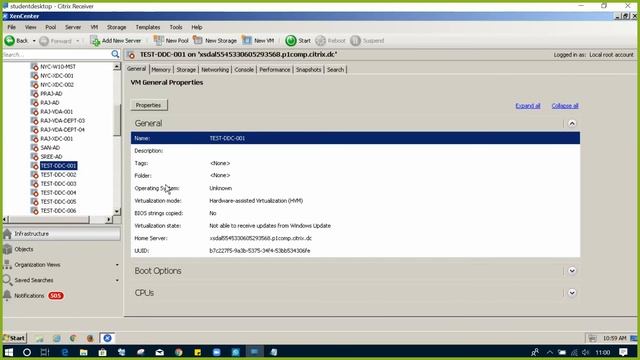
Task: Select PRAJ-AD in the tree
Action: [x=51, y=93]
